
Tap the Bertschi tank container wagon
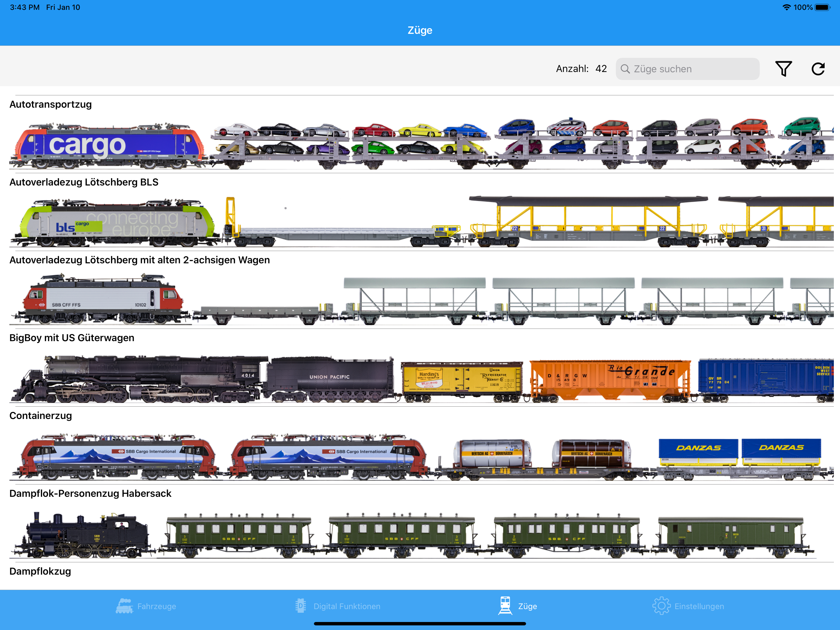(x=542, y=460)
